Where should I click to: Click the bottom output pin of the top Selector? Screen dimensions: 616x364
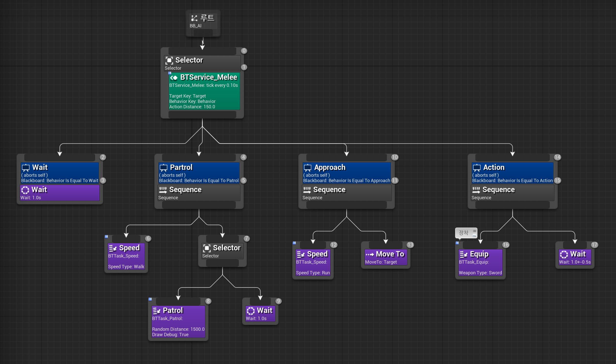click(x=202, y=115)
